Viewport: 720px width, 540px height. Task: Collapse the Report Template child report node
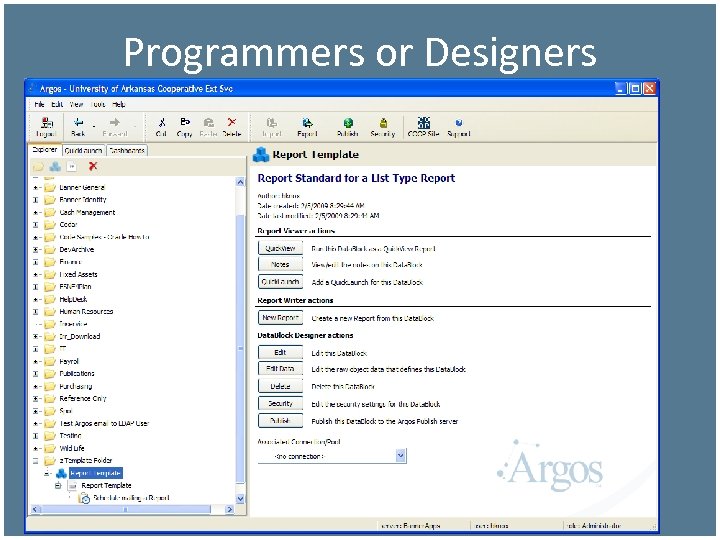58,485
